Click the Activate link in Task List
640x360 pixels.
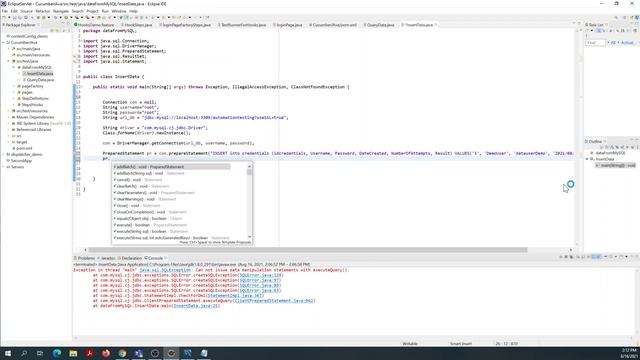[x=628, y=42]
